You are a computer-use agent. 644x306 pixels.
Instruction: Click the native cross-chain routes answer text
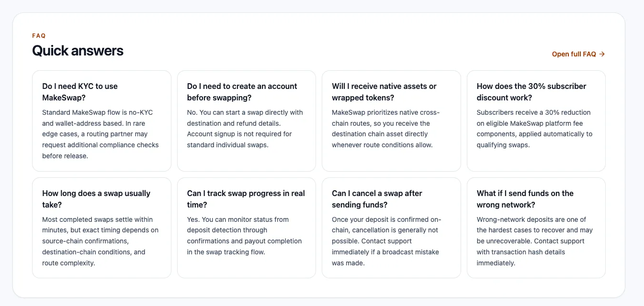pyautogui.click(x=386, y=129)
